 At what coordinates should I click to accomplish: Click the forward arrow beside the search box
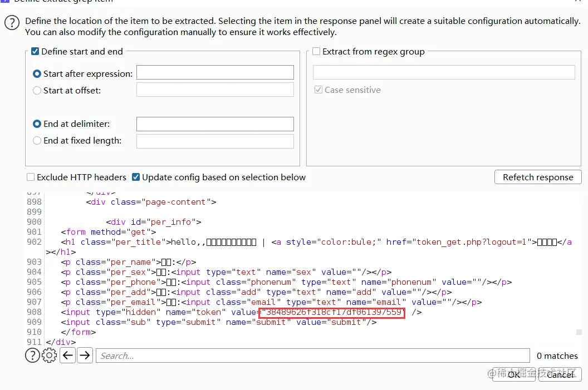tap(85, 356)
